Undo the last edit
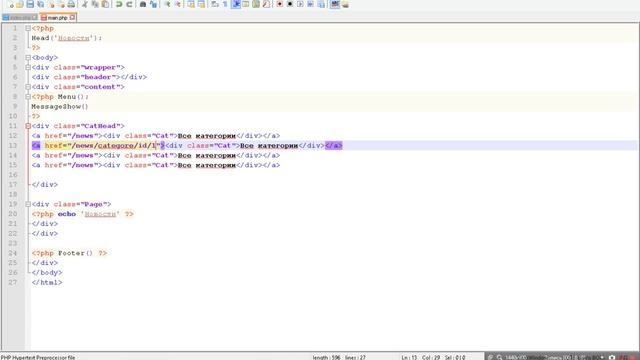 119,4
